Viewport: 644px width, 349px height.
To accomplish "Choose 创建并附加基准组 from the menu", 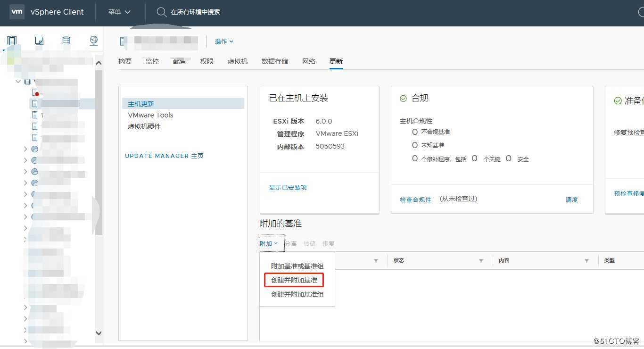I will pyautogui.click(x=297, y=294).
